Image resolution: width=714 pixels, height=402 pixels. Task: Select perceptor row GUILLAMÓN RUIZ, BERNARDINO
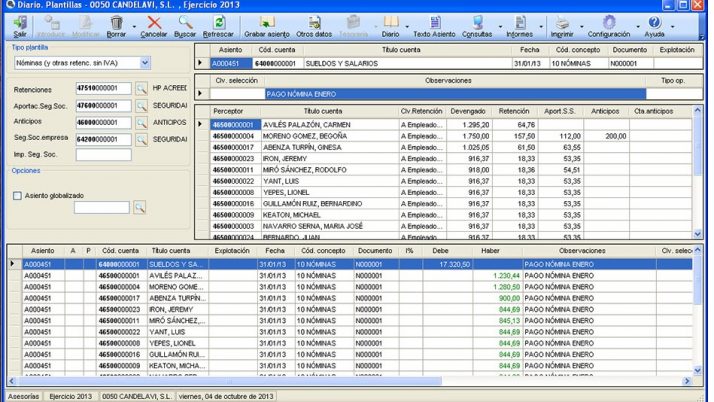[451, 204]
